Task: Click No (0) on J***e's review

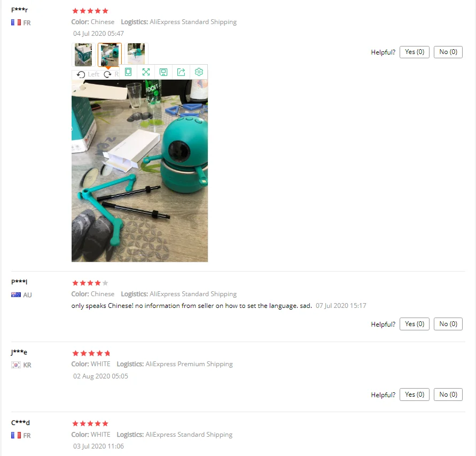Action: tap(448, 395)
